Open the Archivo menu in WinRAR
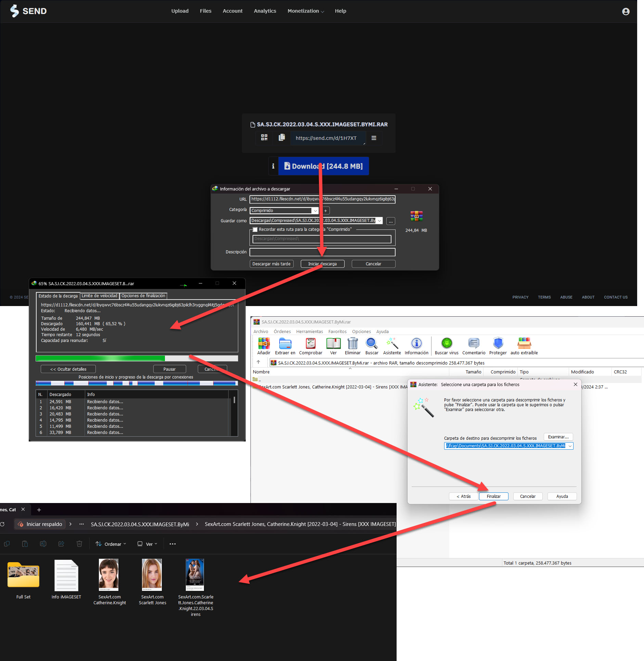 (261, 331)
